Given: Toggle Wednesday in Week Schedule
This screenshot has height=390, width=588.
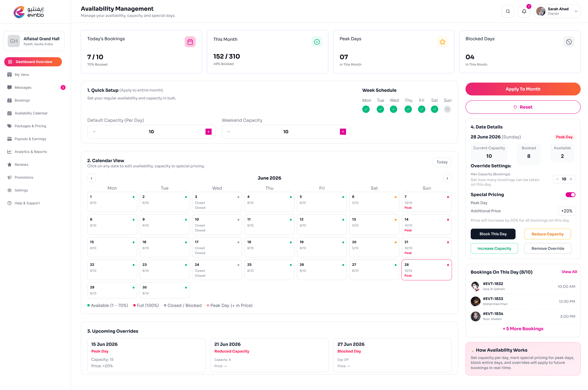Looking at the screenshot, I should (394, 109).
